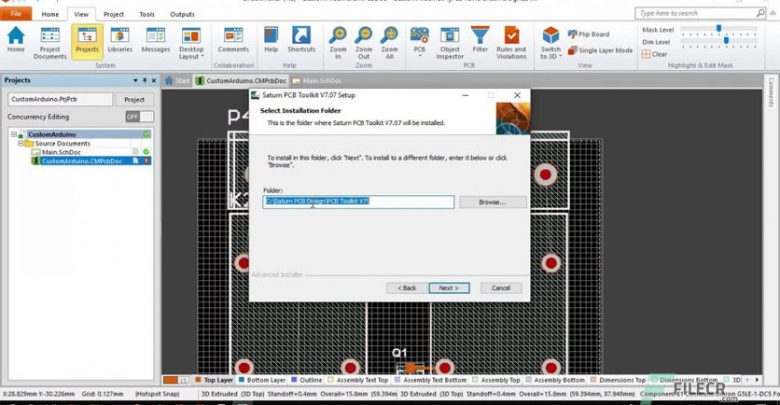Click the search magnifier icon
The image size is (780, 405).
pos(761,13)
